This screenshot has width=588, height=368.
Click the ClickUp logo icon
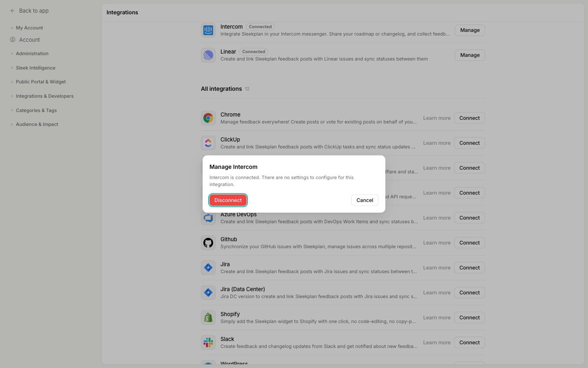coord(208,143)
